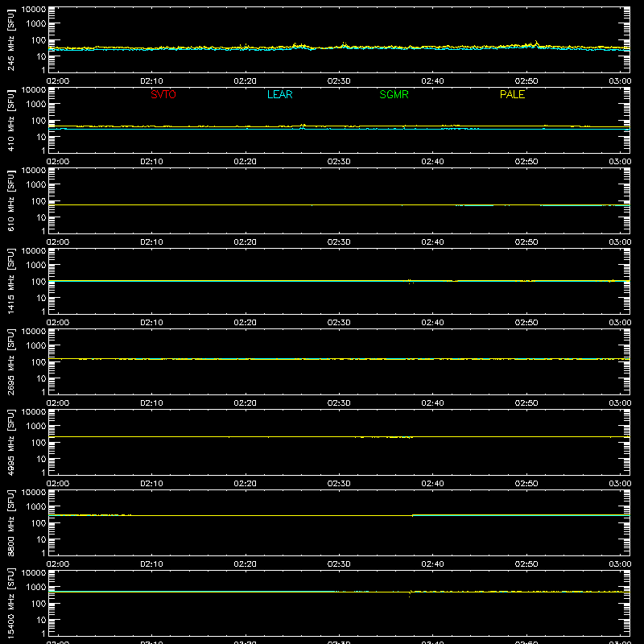Click the 100 tick label of 2695 MHz plot

point(39,362)
